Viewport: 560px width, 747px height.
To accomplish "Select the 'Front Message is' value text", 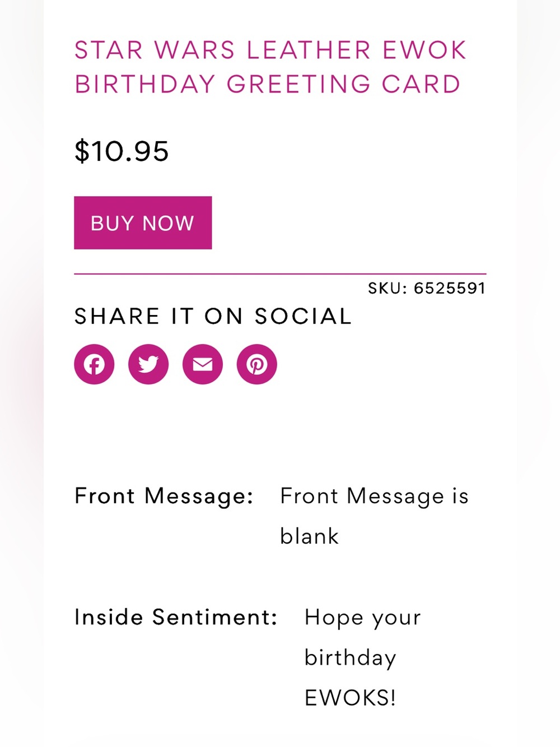I will tap(374, 496).
